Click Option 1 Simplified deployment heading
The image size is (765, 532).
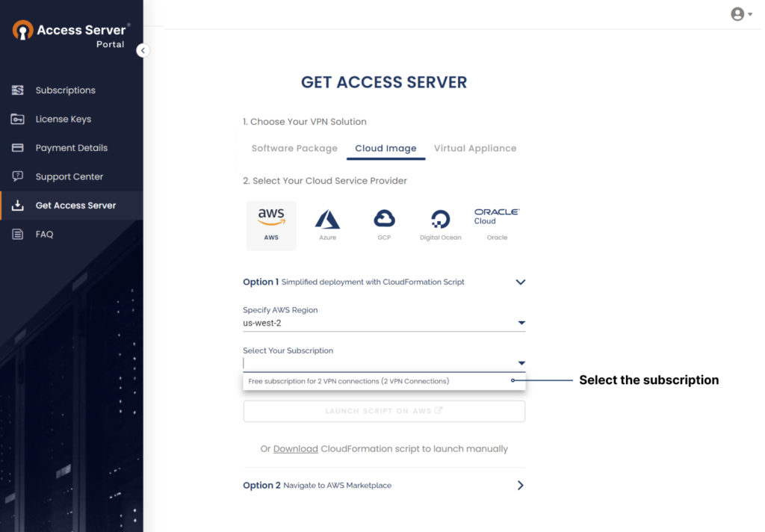tap(353, 282)
